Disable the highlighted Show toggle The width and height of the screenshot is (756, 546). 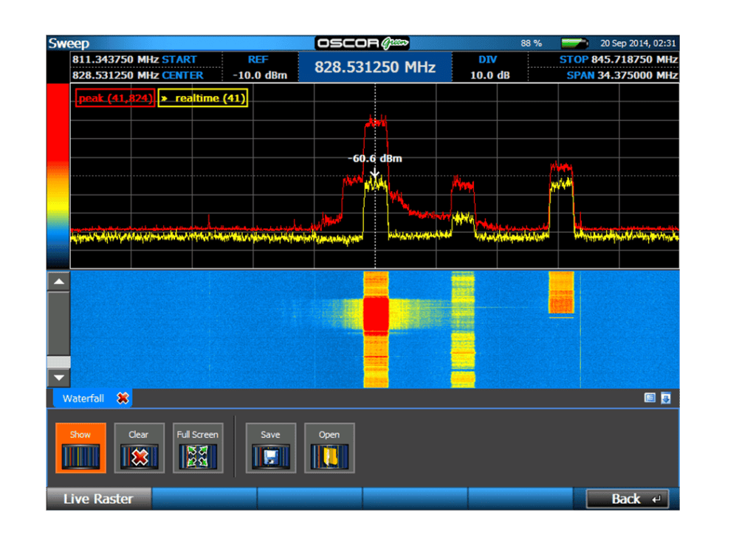click(x=80, y=448)
